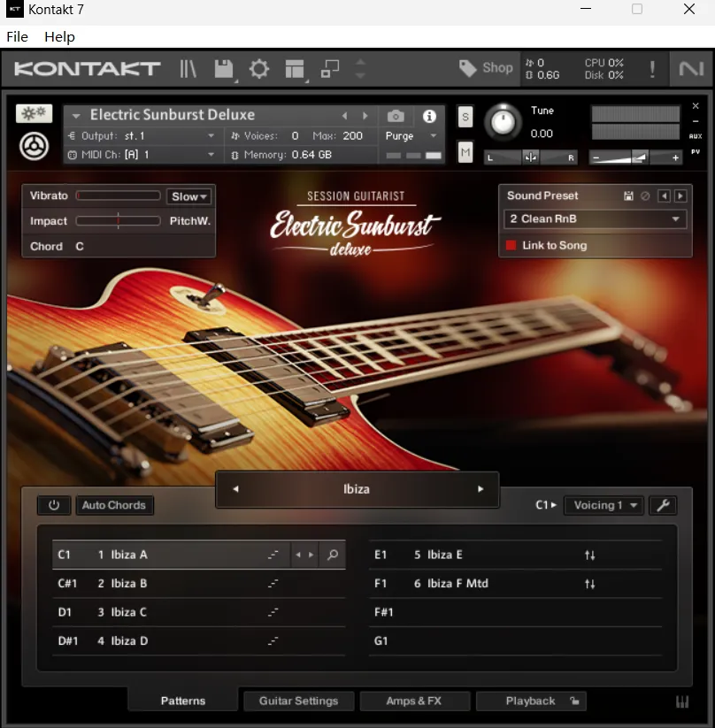Viewport: 715px width, 728px height.
Task: Open the instrument info icon
Action: (429, 116)
